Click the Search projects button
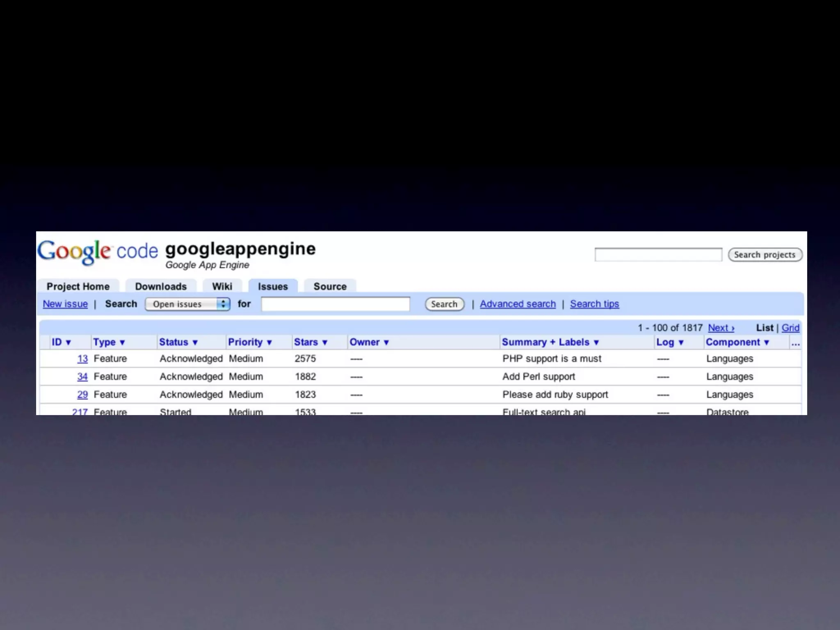This screenshot has width=840, height=630. tap(765, 255)
